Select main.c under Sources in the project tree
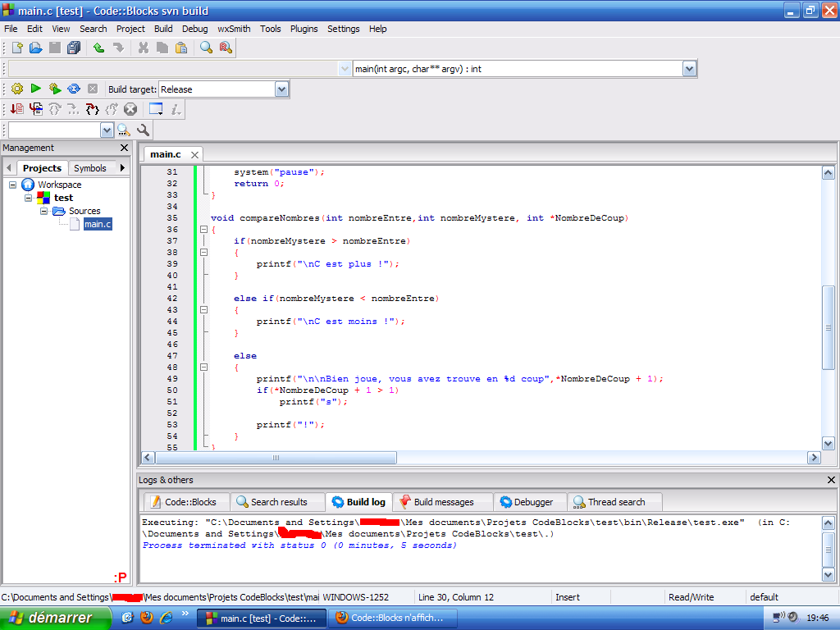The height and width of the screenshot is (630, 840). pyautogui.click(x=97, y=223)
